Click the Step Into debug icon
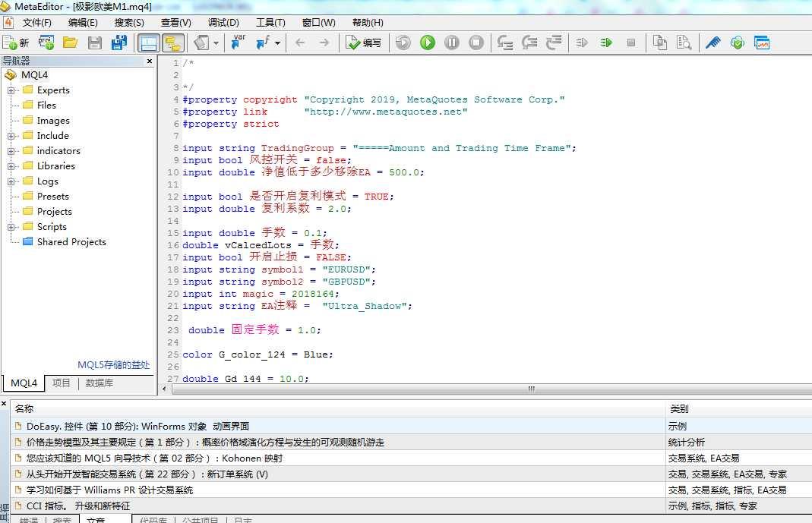Image resolution: width=812 pixels, height=523 pixels. click(505, 43)
